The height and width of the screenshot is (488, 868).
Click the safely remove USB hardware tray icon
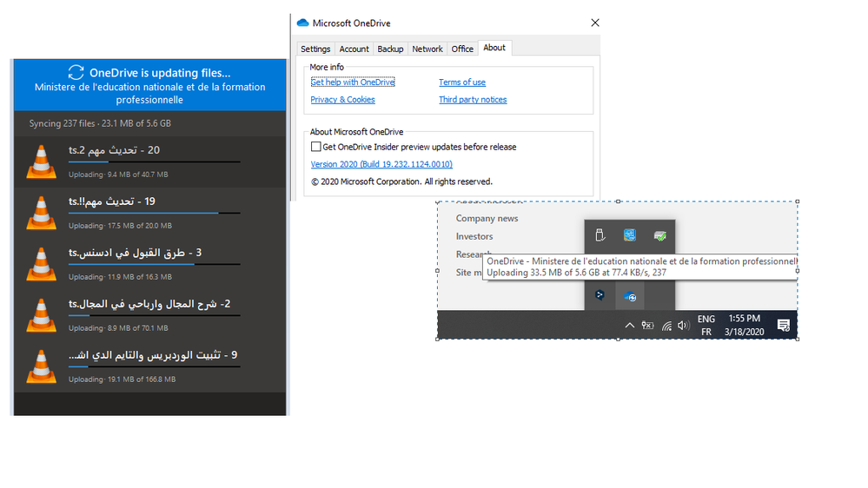(x=600, y=235)
